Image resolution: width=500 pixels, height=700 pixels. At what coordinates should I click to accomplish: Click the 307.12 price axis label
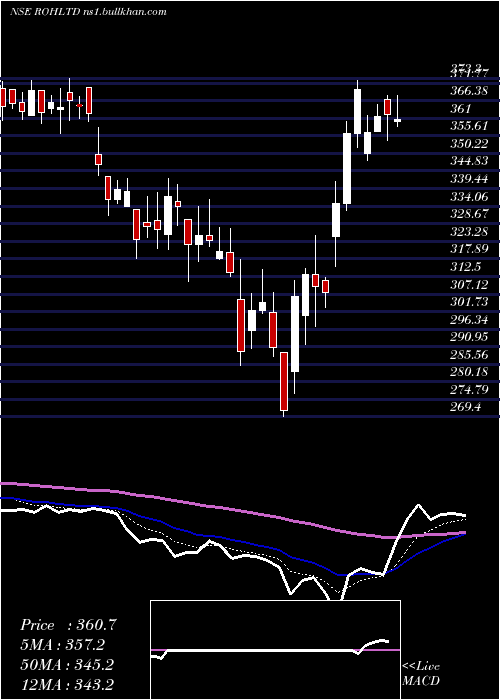470,284
